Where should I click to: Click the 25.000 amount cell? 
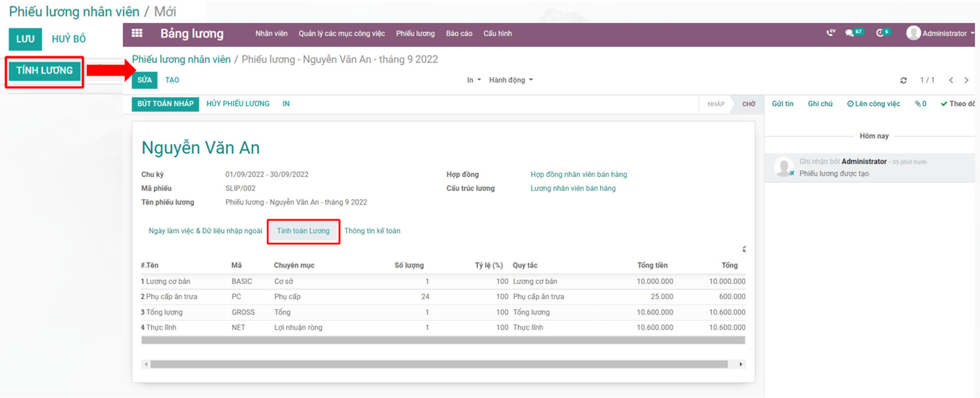pyautogui.click(x=662, y=297)
